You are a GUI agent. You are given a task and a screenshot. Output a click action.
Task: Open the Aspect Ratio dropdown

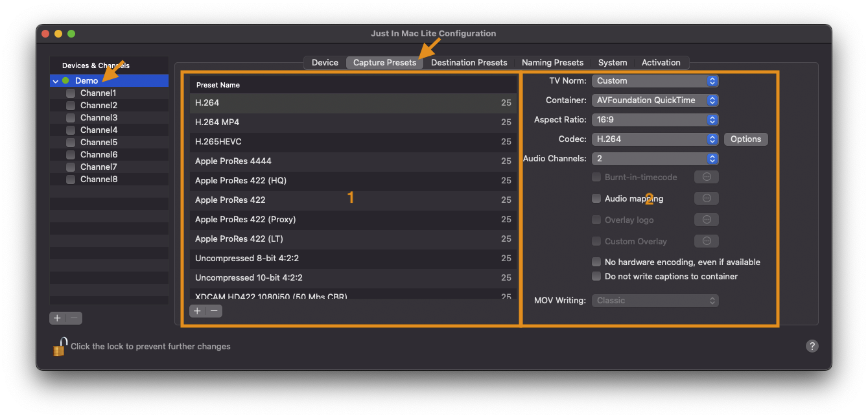click(x=655, y=120)
